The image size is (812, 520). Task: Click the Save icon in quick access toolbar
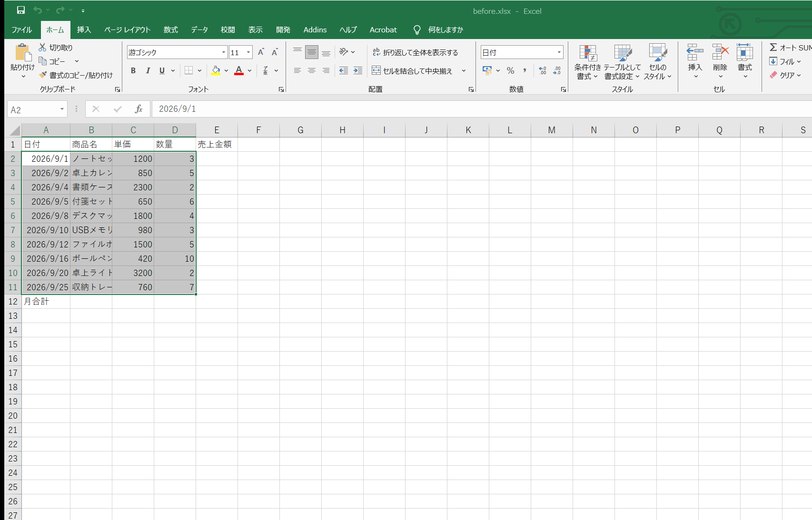(21, 10)
